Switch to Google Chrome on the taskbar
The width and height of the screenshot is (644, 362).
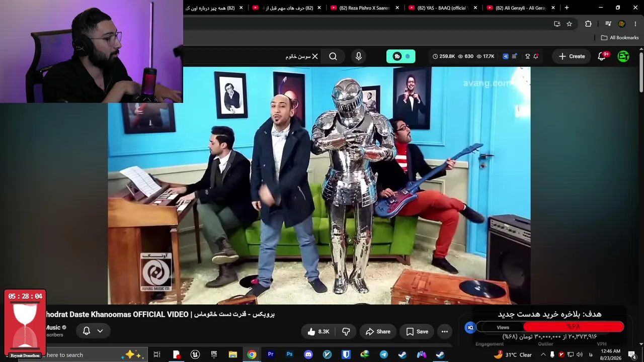[252, 355]
